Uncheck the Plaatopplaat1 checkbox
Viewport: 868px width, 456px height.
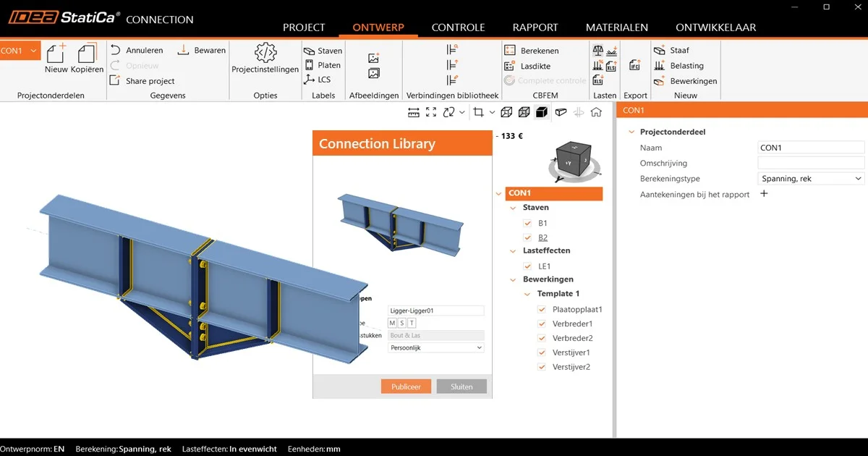pyautogui.click(x=542, y=309)
